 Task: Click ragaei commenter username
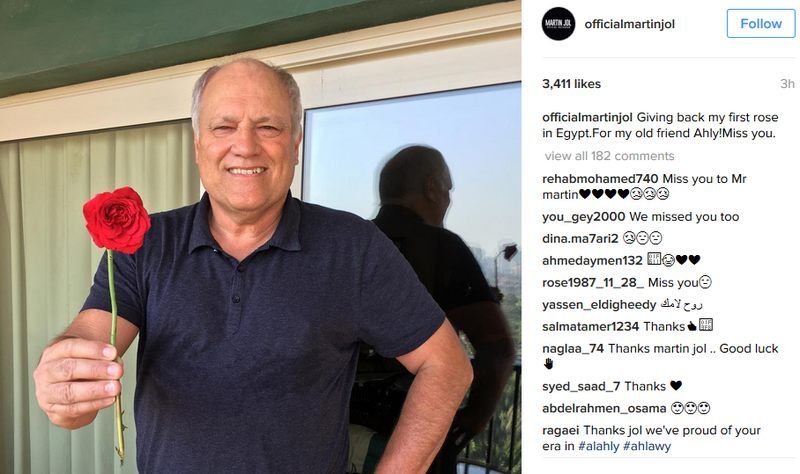[x=561, y=431]
